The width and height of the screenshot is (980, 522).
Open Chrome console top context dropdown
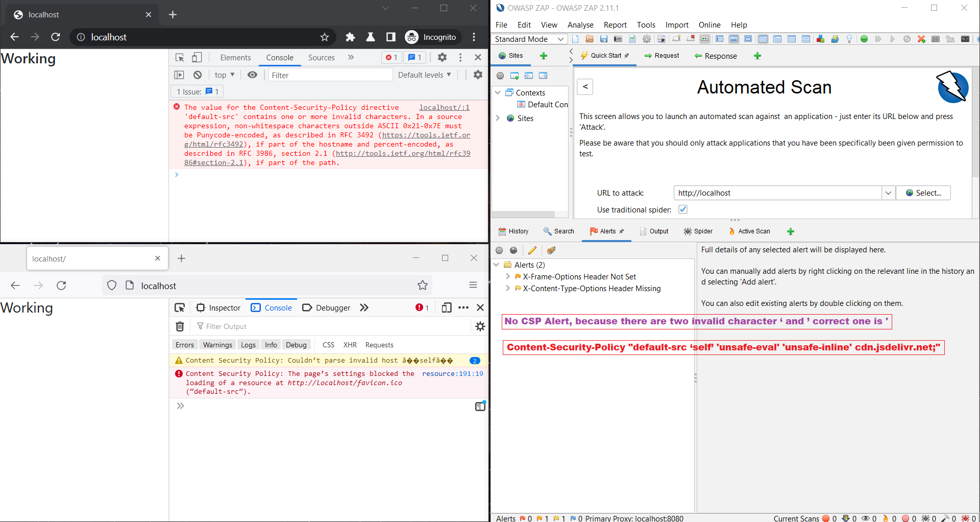click(225, 75)
